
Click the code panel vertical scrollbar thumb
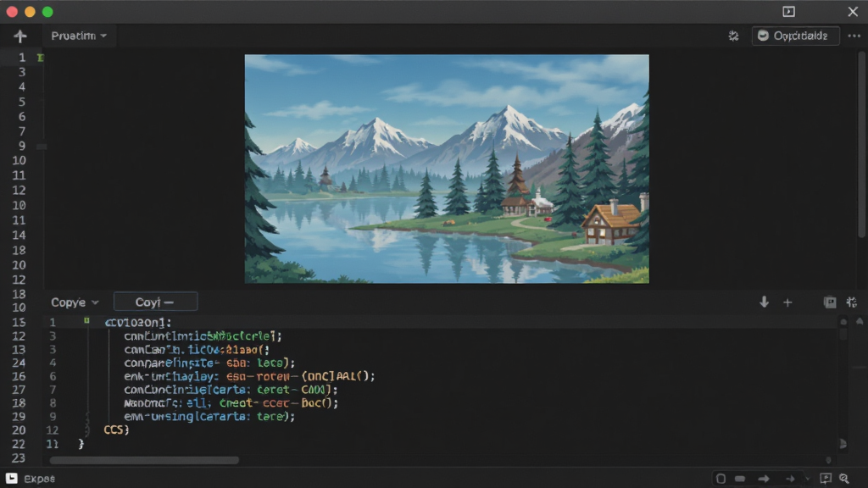[x=843, y=334]
